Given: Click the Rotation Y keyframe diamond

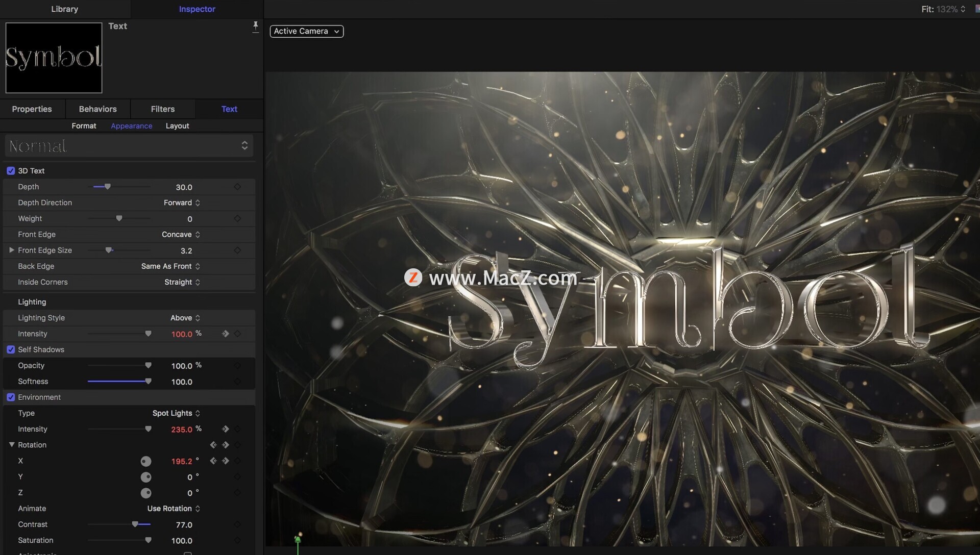Looking at the screenshot, I should 237,476.
